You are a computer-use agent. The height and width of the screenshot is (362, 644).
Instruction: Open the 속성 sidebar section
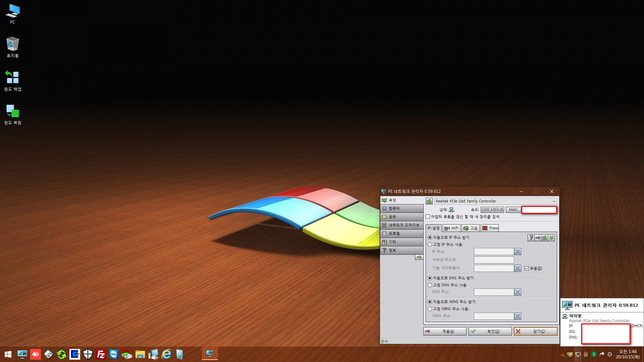pos(402,200)
